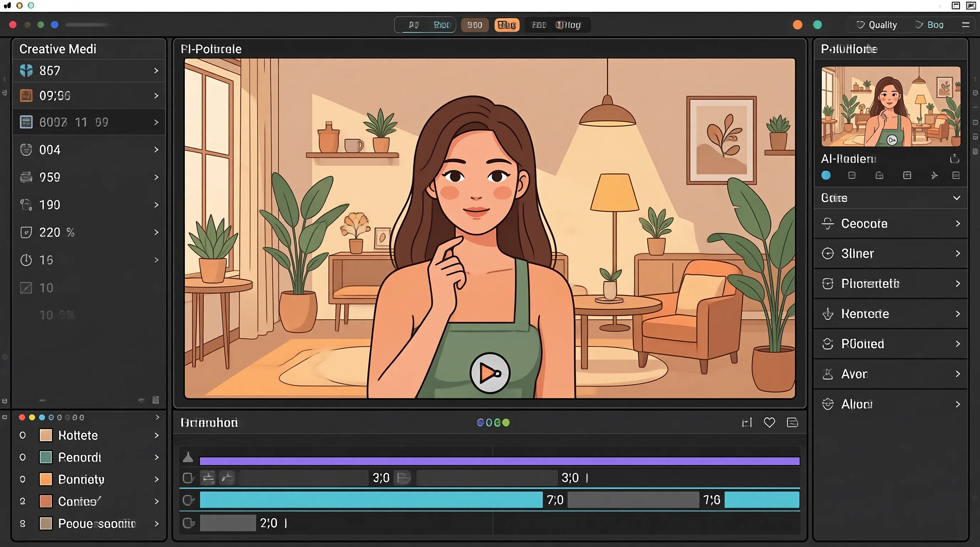Click the Alioci face icon

click(x=828, y=404)
